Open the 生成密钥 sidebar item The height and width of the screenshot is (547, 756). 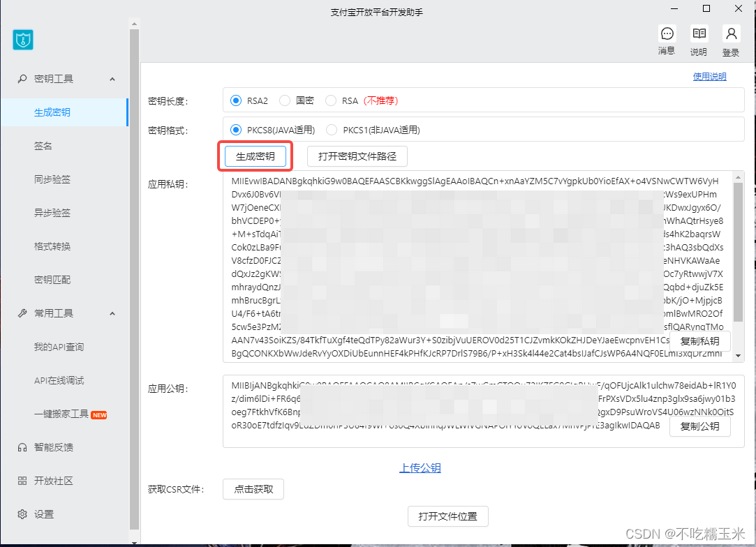64,112
